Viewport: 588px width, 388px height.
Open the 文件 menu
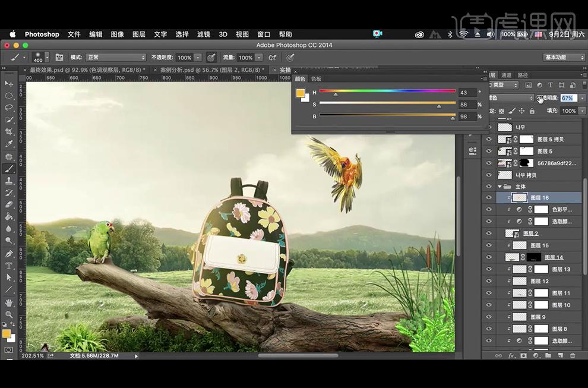click(74, 34)
